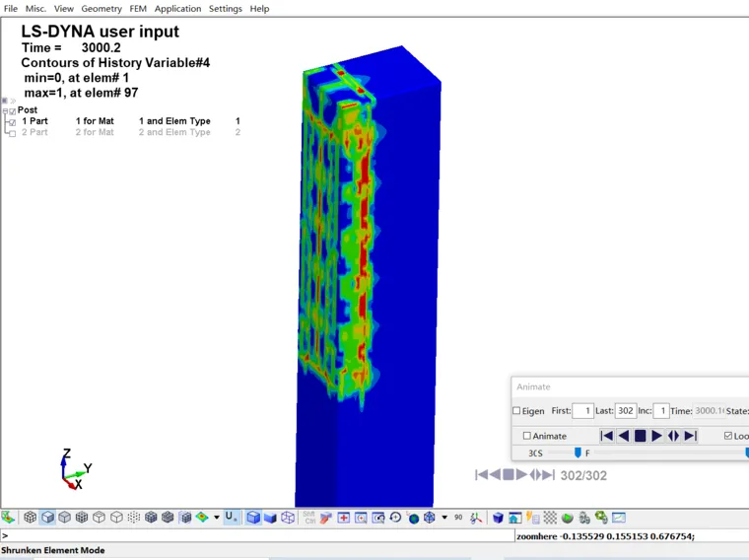Screen dimensions: 749x560
Task: Stop animation in Animate panel
Action: click(x=640, y=436)
